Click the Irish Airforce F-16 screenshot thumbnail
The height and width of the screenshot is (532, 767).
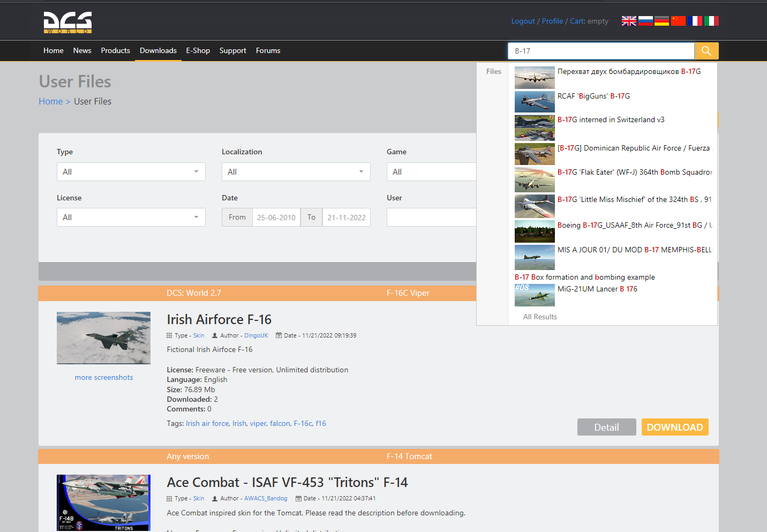tap(103, 338)
